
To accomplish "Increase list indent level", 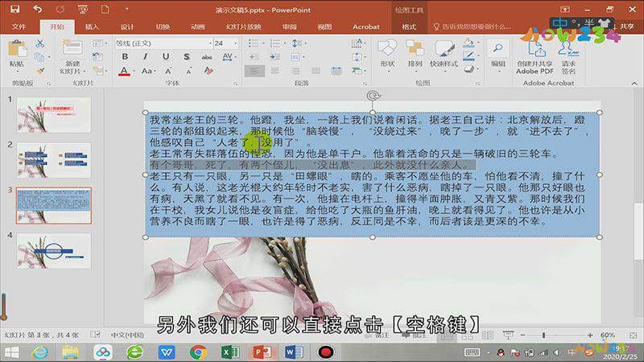I will pyautogui.click(x=275, y=57).
